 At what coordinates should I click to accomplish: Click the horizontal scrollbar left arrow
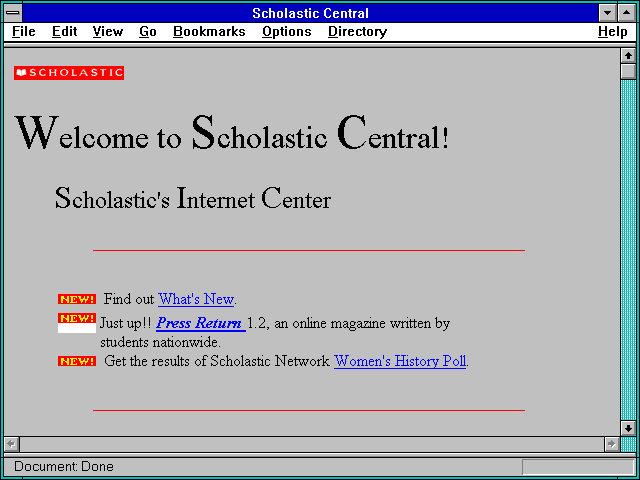(x=12, y=444)
